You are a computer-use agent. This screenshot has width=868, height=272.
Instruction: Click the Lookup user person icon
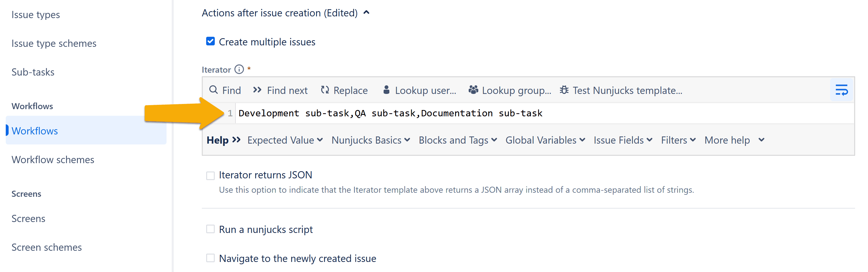coord(386,90)
